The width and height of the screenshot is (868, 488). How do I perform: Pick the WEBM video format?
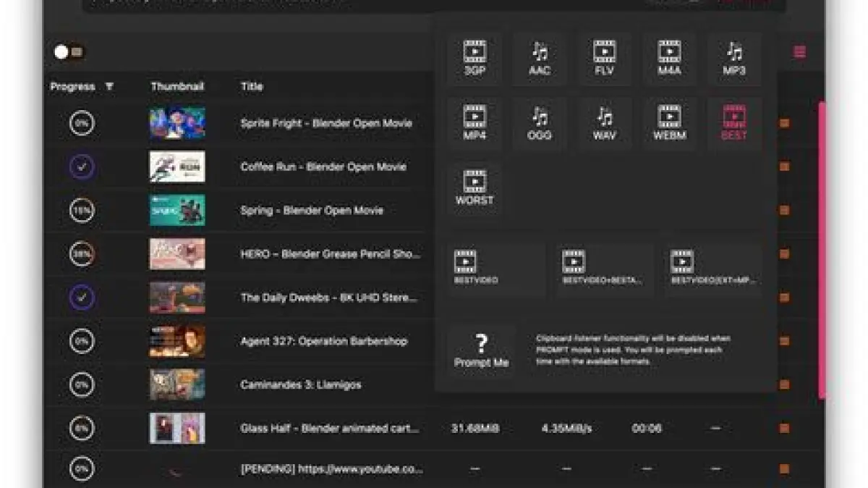669,124
